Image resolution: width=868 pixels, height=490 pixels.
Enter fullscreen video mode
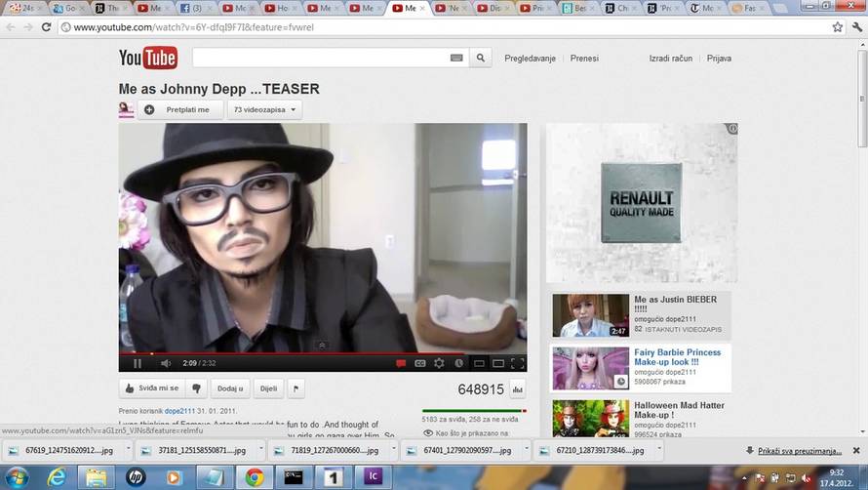[517, 363]
